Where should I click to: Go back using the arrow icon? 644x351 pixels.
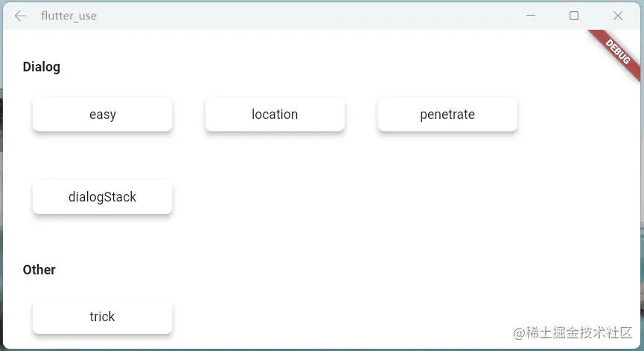pos(20,16)
